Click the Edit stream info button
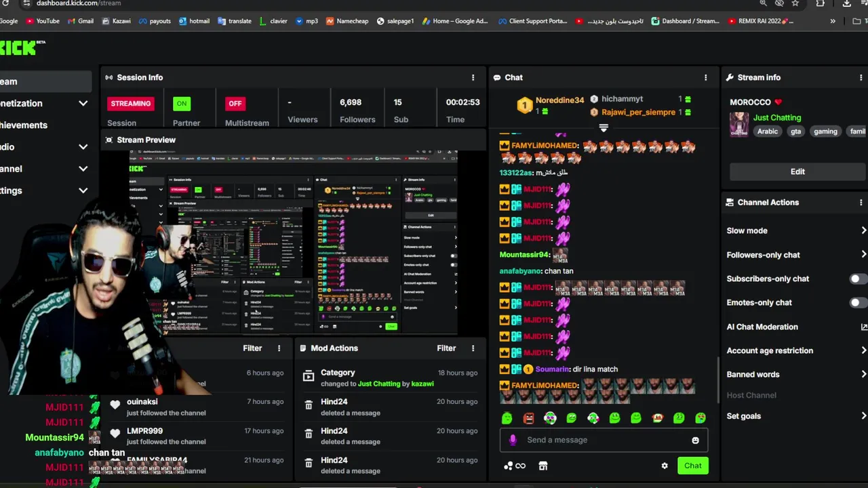 tap(797, 171)
